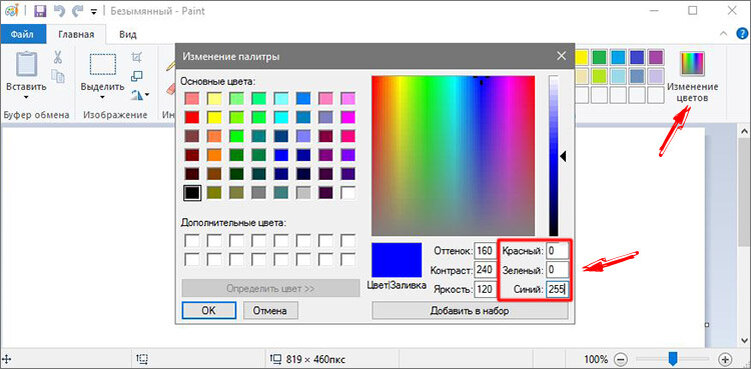Click the Синий value field

click(557, 289)
